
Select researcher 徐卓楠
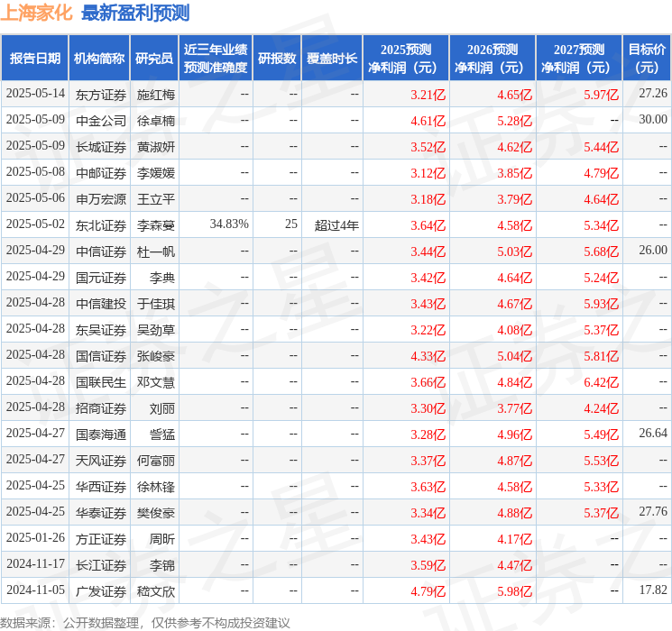coord(156,121)
